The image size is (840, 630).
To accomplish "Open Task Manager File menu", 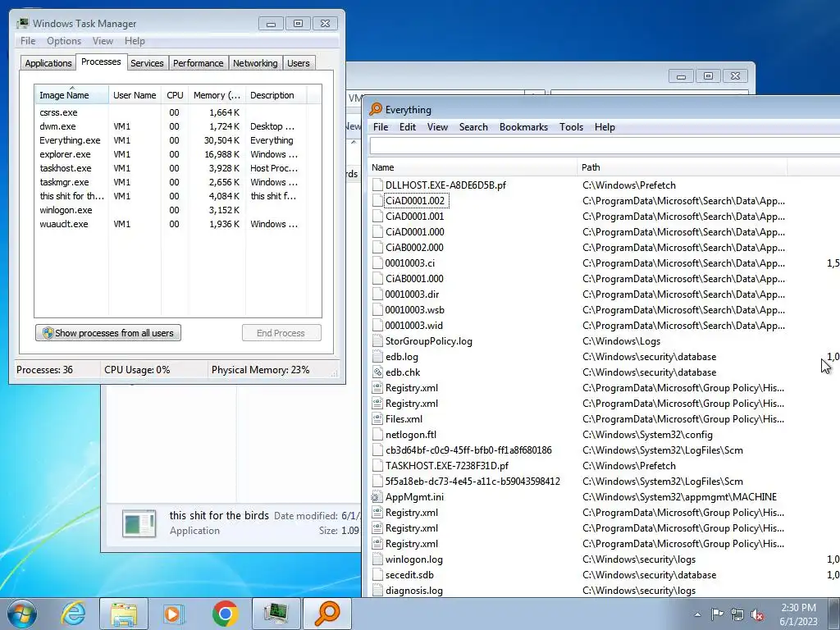I will pyautogui.click(x=28, y=41).
